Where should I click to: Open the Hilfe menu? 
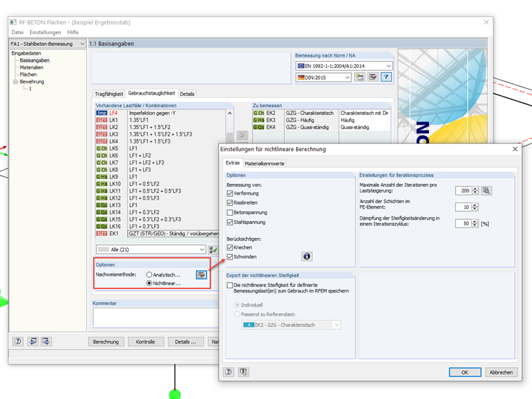pyautogui.click(x=73, y=32)
